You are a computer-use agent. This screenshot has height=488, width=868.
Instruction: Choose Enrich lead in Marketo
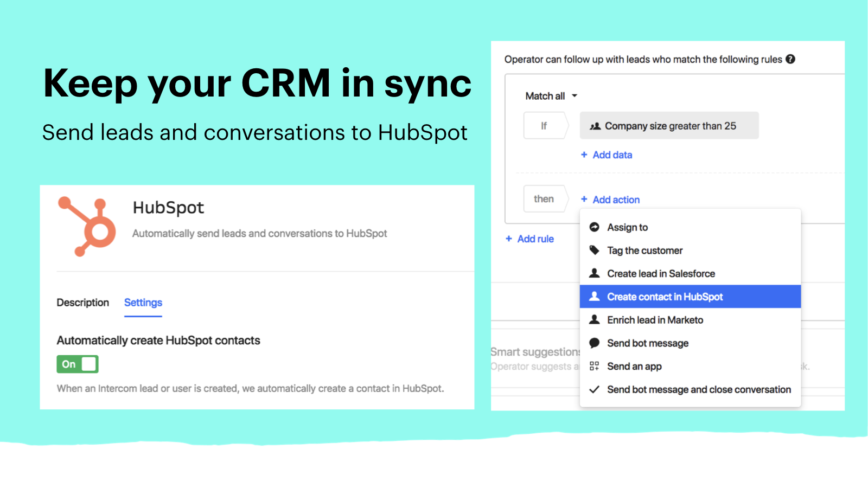(691, 320)
